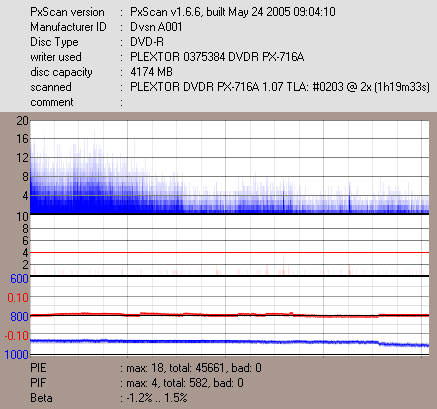
Task: Click the PIE max 18 statistics line
Action: (x=191, y=368)
